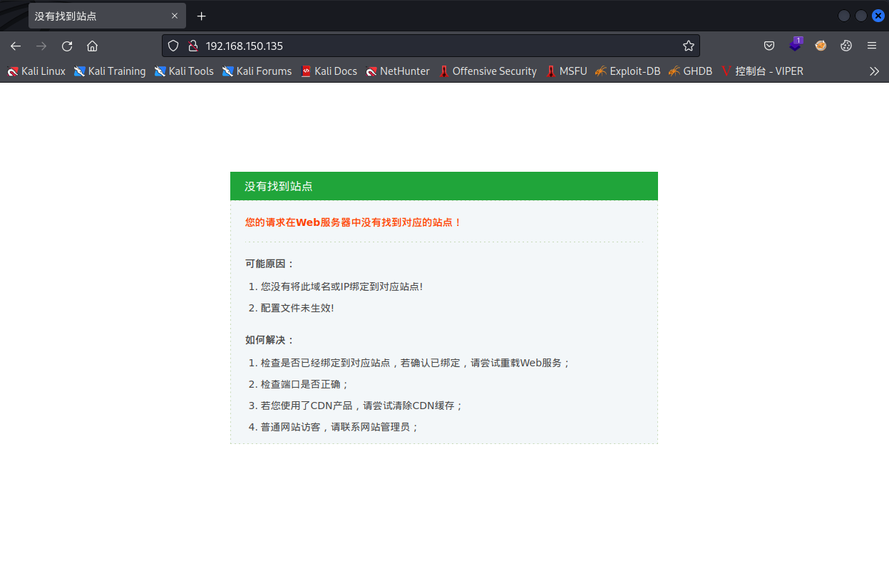Open the Kali Tools bookmark
889x588 pixels.
point(184,71)
